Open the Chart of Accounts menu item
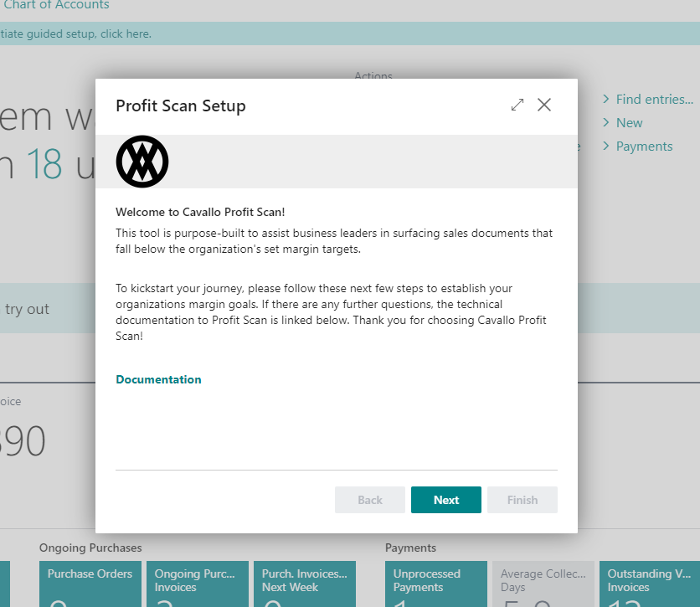Screen dimensions: 700x607 (x=56, y=6)
